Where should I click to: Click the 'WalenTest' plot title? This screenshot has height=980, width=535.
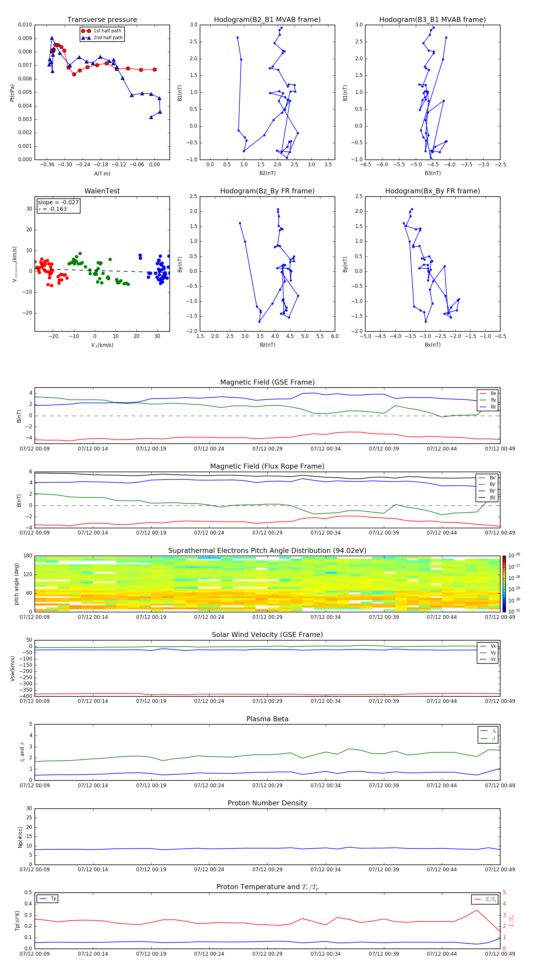click(102, 191)
